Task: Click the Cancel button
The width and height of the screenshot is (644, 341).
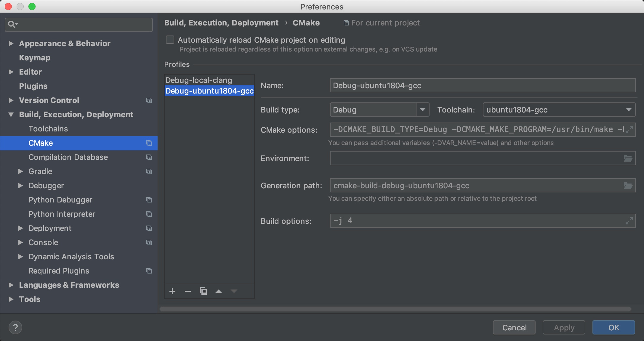Action: click(514, 327)
